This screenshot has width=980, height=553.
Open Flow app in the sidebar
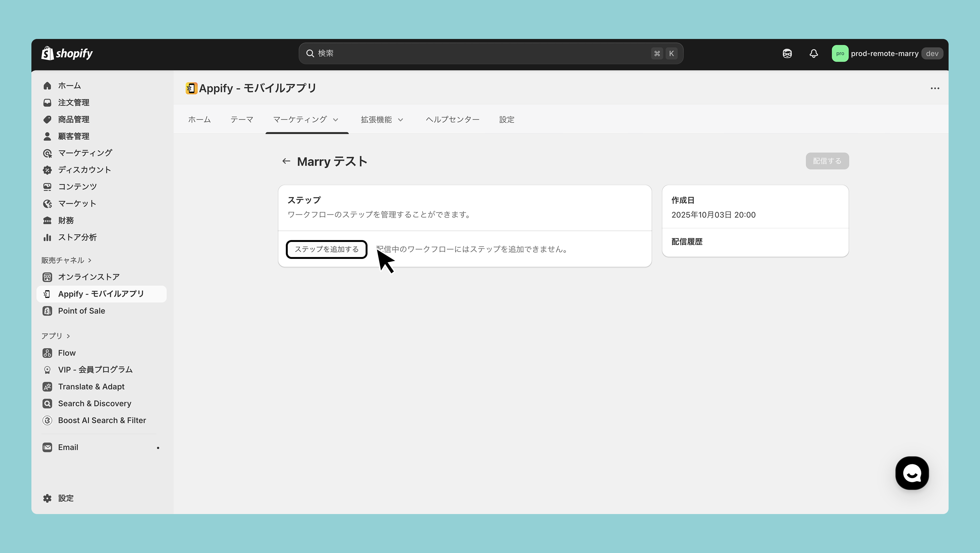[x=67, y=353]
